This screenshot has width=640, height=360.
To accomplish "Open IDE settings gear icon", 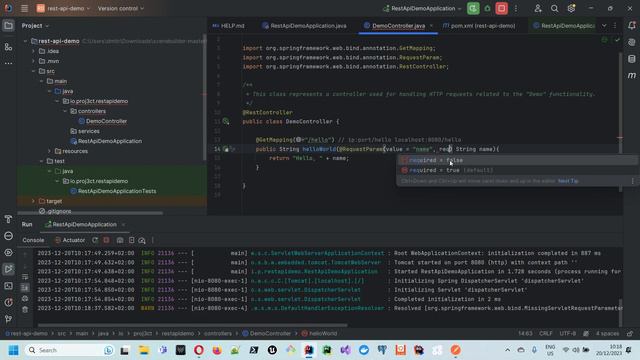I will tap(571, 8).
